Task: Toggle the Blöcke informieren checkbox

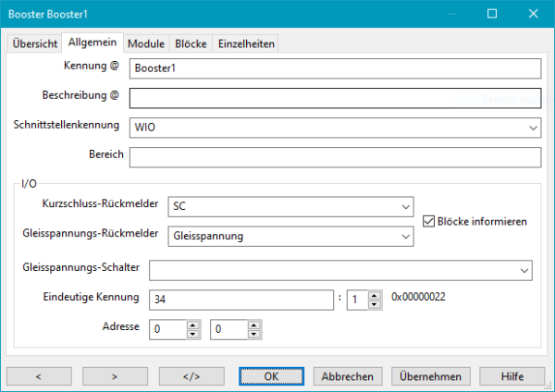Action: pos(428,221)
